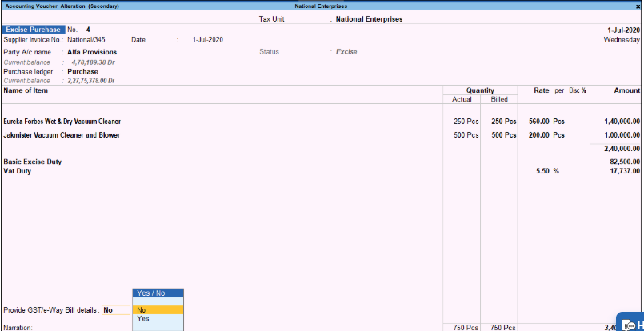The width and height of the screenshot is (644, 331).
Task: Click the subtotal 2,40,000.00
Action: (x=622, y=148)
